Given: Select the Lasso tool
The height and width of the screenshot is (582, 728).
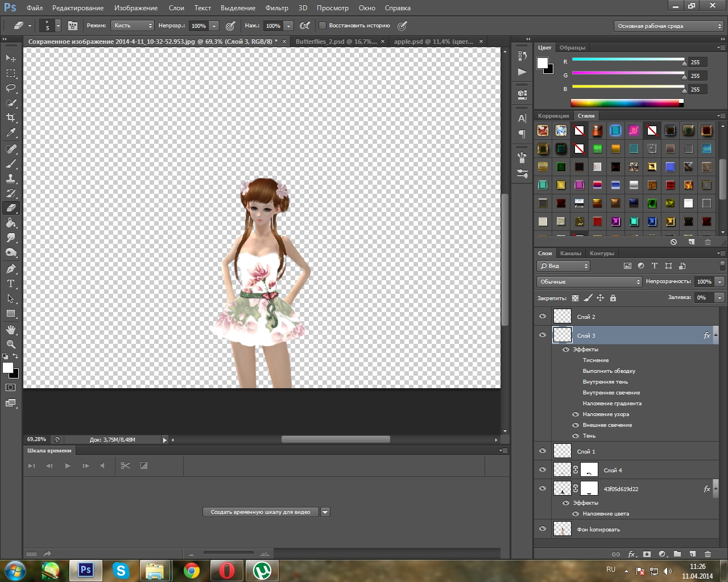Looking at the screenshot, I should pyautogui.click(x=11, y=88).
